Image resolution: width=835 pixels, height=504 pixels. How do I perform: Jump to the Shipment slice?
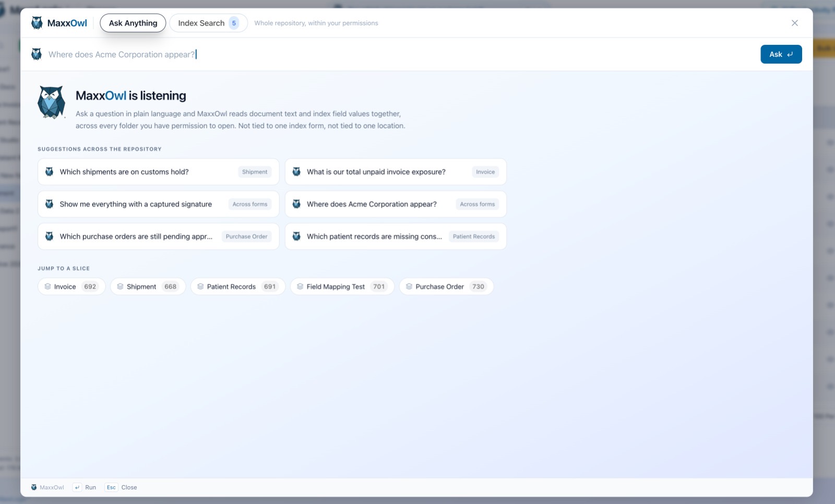tap(148, 286)
